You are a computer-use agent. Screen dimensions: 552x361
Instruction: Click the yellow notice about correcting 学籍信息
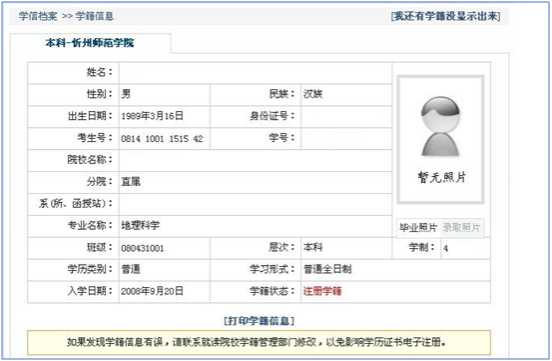pos(259,342)
